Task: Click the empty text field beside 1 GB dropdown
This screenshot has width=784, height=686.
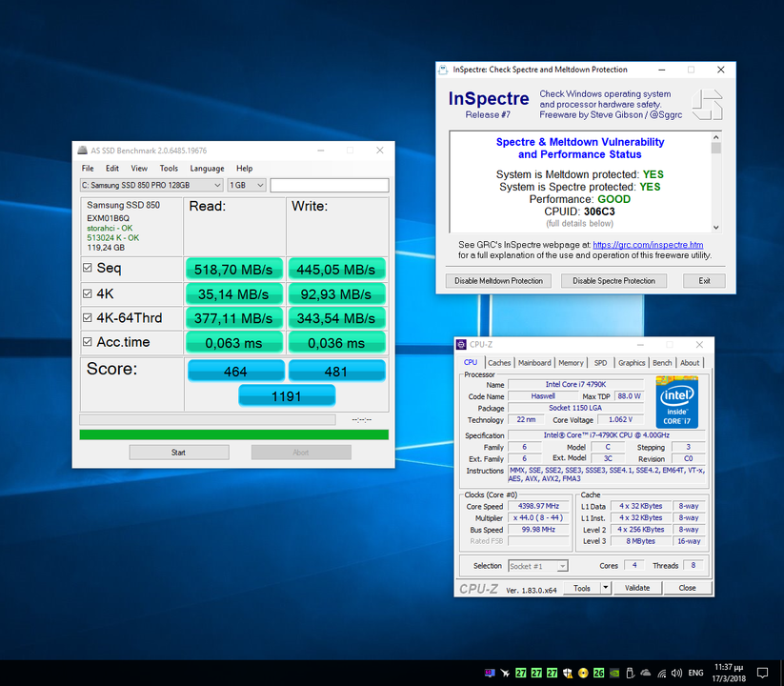Action: pos(330,185)
